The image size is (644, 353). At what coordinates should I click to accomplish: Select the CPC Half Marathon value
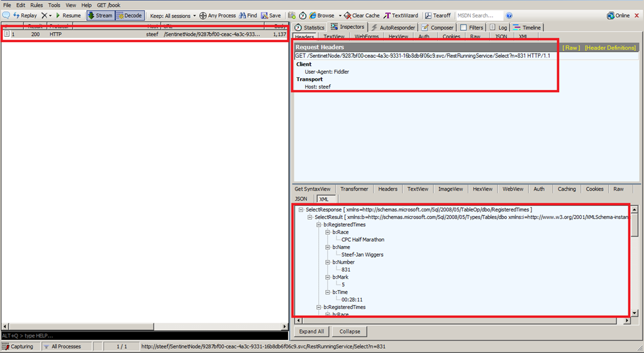coord(363,240)
